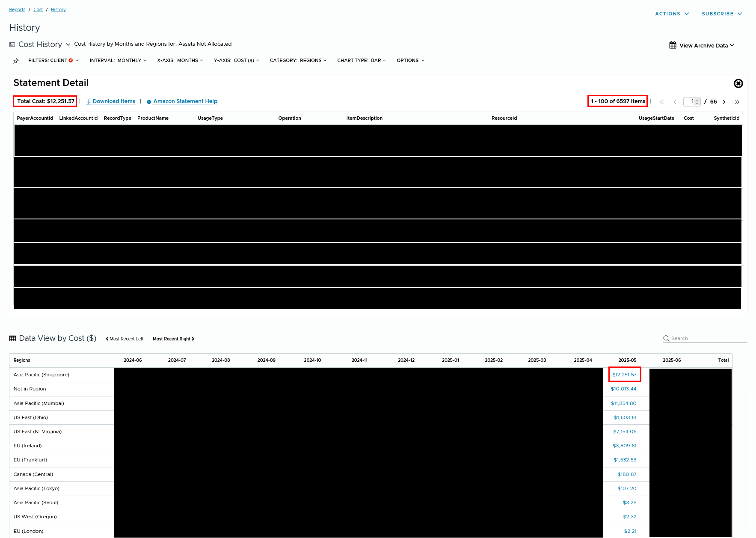
Task: Close the Statement Detail panel
Action: 738,83
